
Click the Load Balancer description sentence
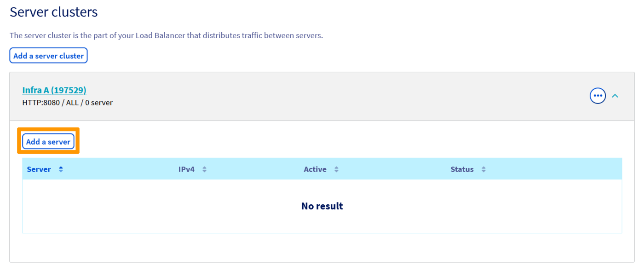(166, 35)
